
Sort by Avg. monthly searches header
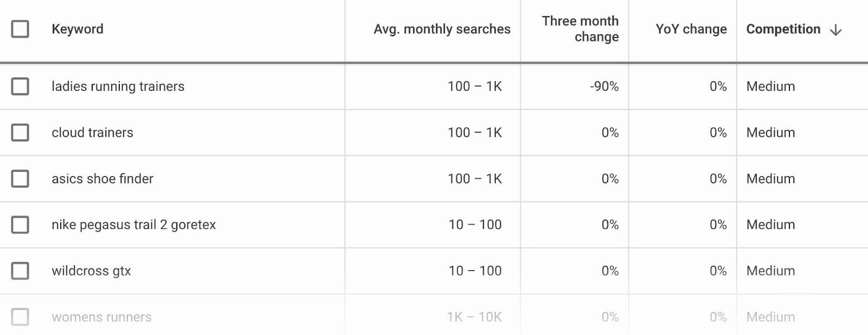pyautogui.click(x=442, y=29)
